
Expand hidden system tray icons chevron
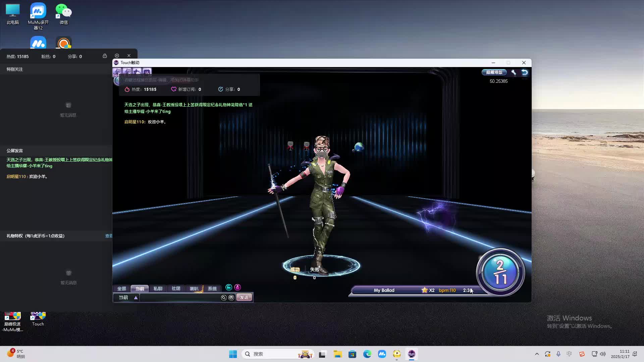537,354
